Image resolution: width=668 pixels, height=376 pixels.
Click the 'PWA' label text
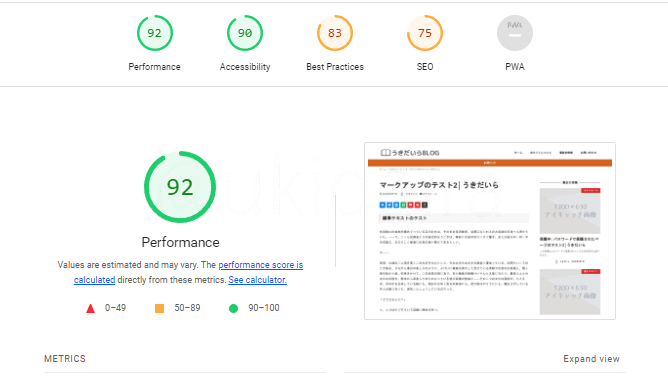(515, 67)
